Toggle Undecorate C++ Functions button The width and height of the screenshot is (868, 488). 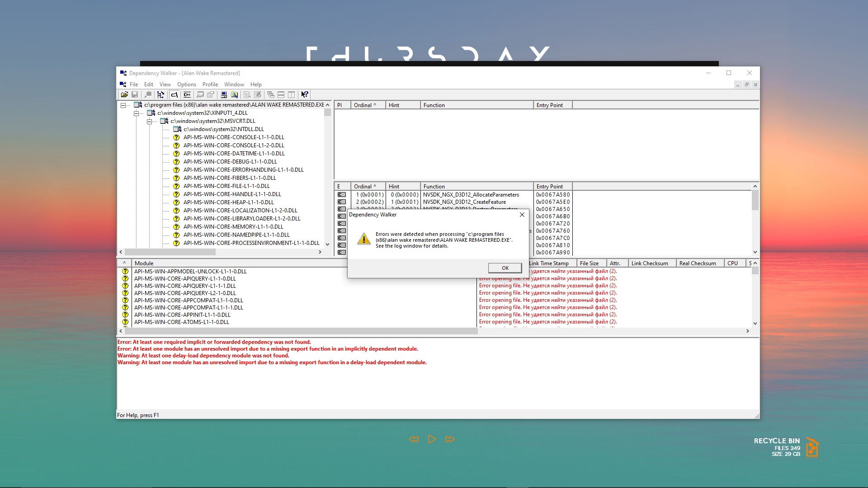[x=187, y=94]
